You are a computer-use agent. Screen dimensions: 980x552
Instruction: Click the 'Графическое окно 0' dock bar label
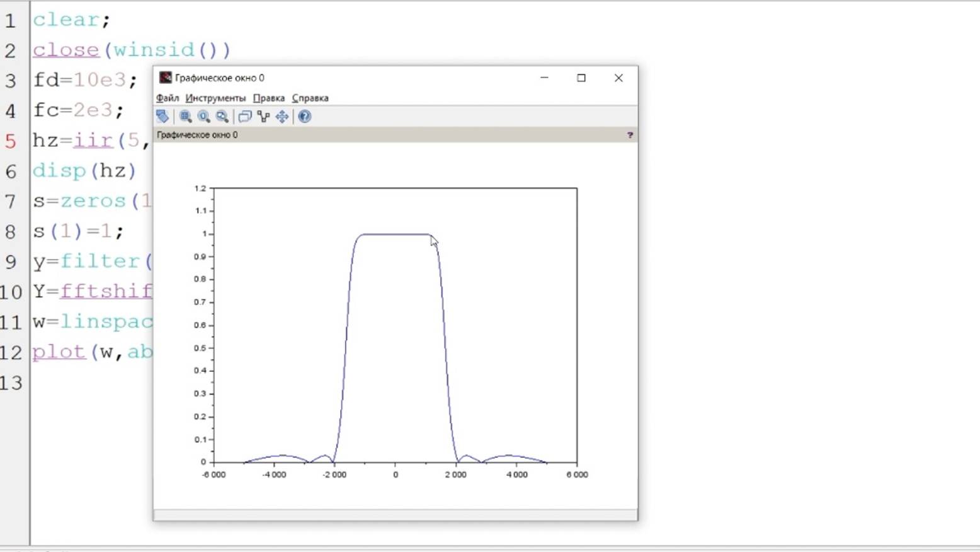pyautogui.click(x=197, y=135)
